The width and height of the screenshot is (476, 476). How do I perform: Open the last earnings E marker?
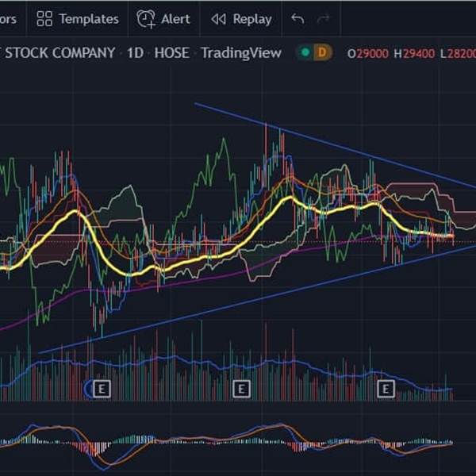[386, 389]
